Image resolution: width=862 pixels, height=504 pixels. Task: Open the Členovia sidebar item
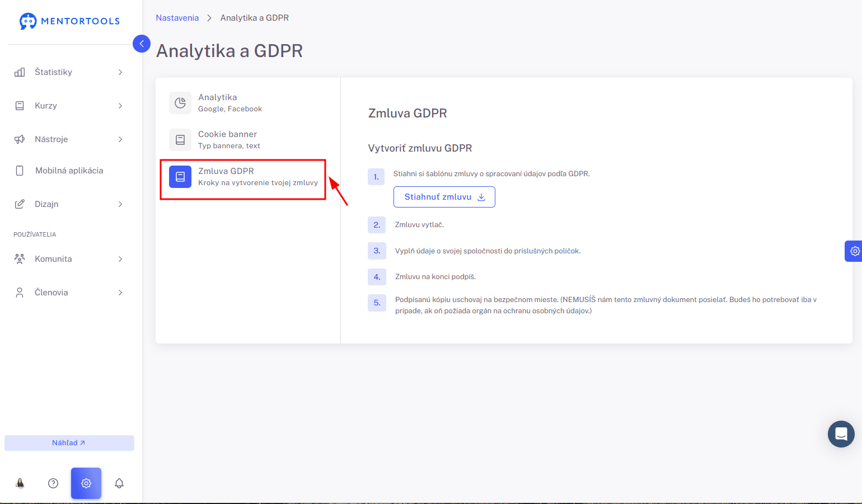(68, 293)
